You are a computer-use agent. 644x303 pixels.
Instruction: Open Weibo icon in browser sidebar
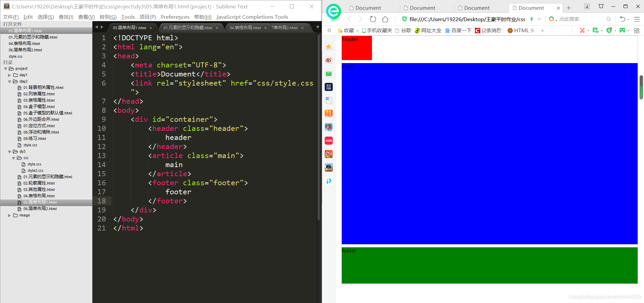(x=329, y=60)
